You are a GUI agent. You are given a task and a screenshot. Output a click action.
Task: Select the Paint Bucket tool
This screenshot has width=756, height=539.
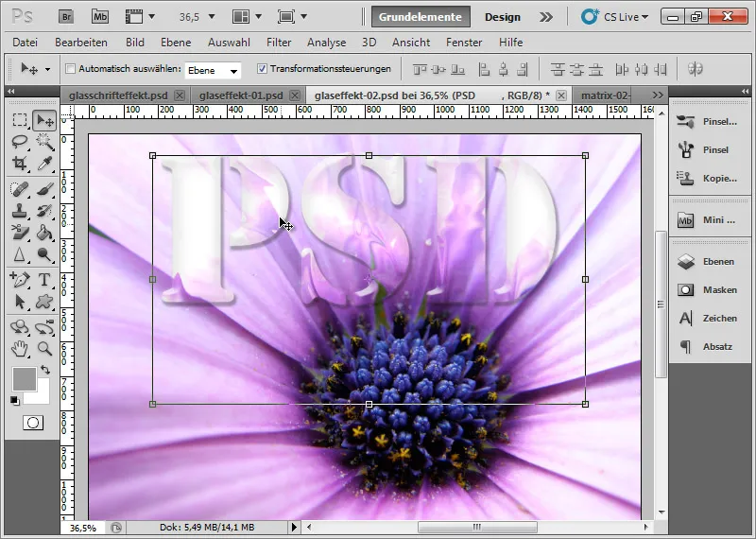[x=44, y=233]
